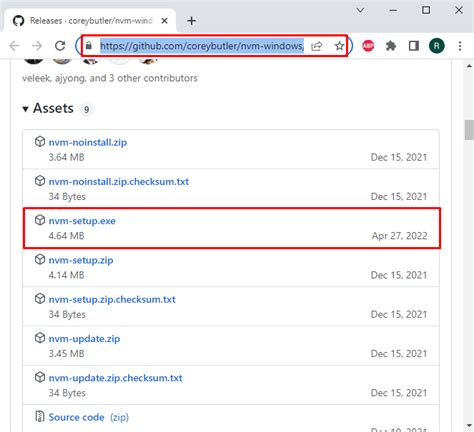Maximize the browser window
The width and height of the screenshot is (474, 432).
426,10
